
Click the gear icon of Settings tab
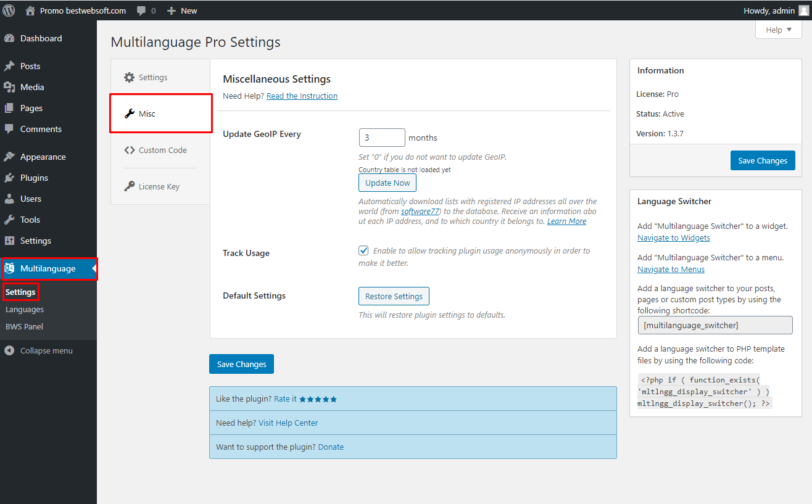pyautogui.click(x=129, y=77)
